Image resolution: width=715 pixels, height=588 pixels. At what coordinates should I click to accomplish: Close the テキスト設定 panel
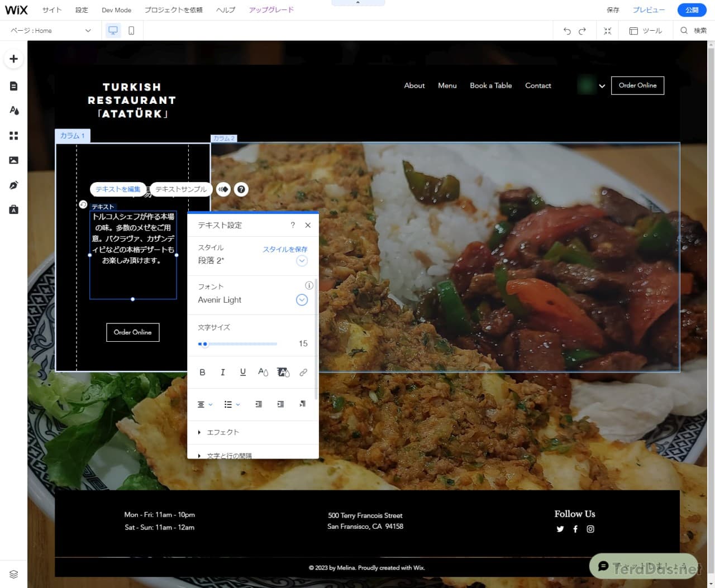pos(308,225)
